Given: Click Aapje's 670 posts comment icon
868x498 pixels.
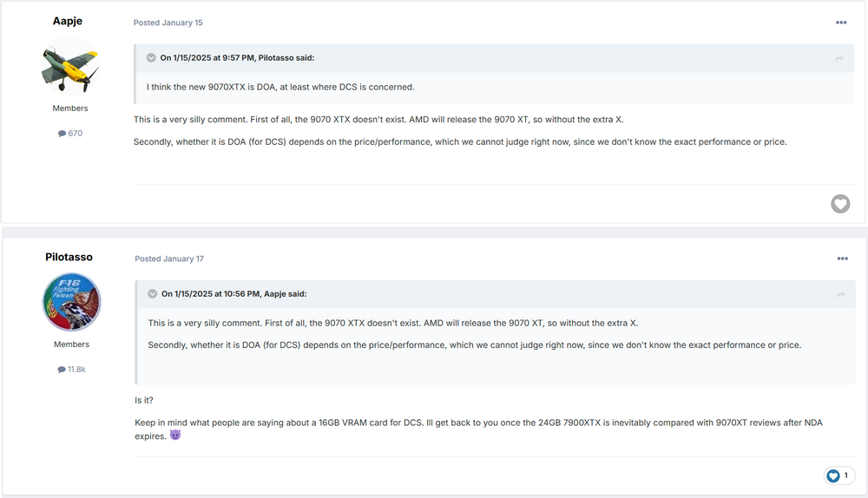Looking at the screenshot, I should pos(62,134).
